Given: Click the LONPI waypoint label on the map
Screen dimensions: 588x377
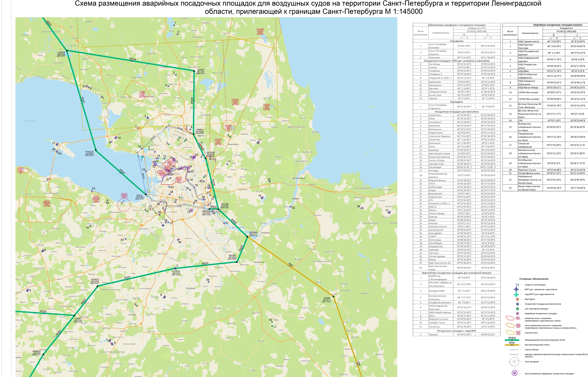Looking at the screenshot, I should pos(78,318).
